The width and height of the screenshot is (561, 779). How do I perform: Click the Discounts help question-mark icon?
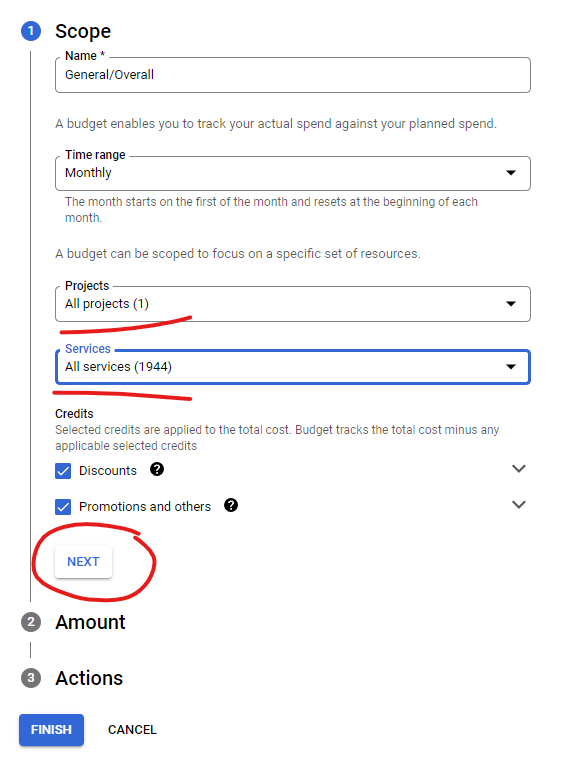pos(157,469)
